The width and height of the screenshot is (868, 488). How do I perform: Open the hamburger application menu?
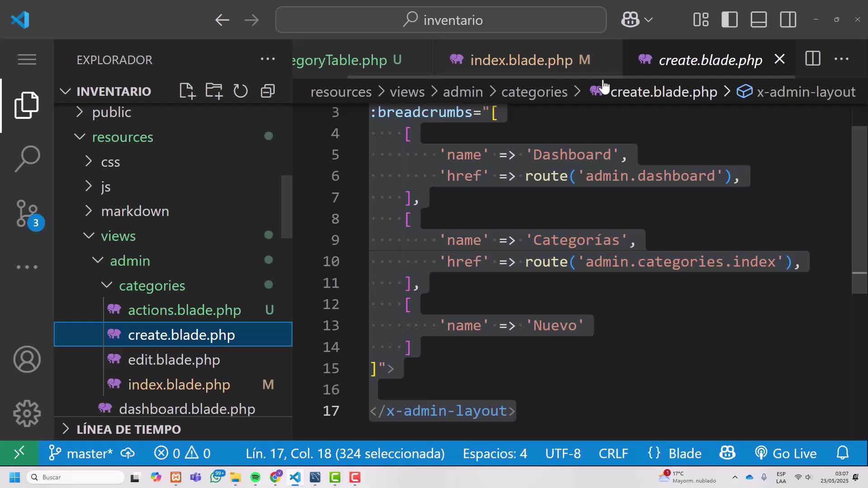(27, 60)
